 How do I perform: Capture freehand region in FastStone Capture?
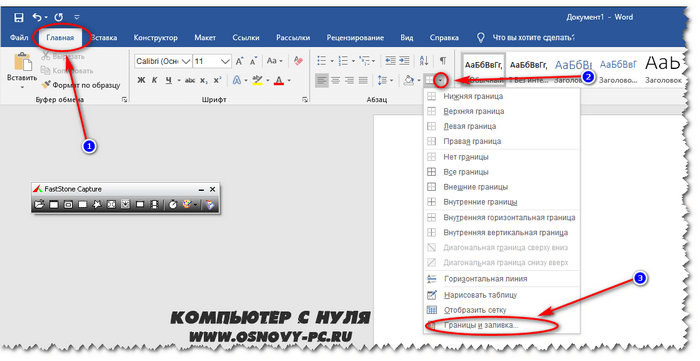coord(97,204)
